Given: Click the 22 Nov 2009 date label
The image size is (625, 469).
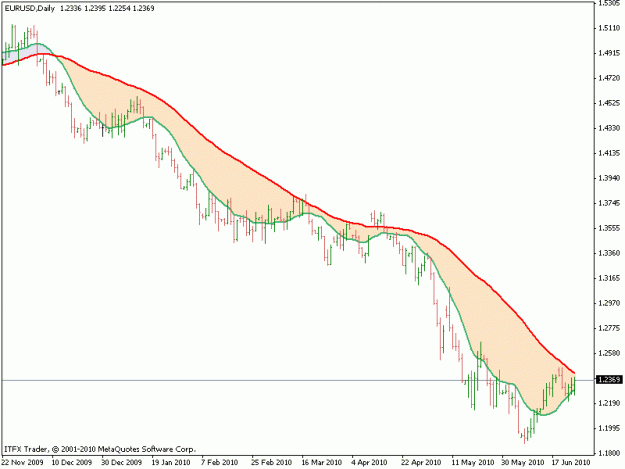Looking at the screenshot, I should pyautogui.click(x=22, y=462).
